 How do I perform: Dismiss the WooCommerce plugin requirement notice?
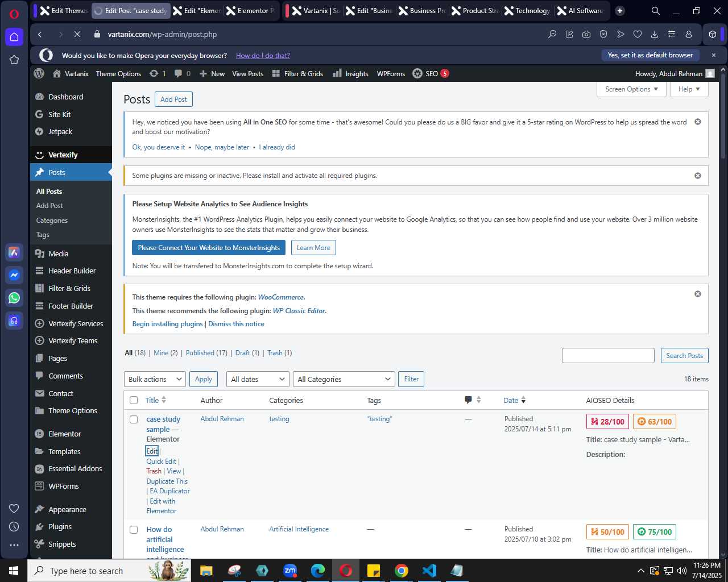pos(698,294)
